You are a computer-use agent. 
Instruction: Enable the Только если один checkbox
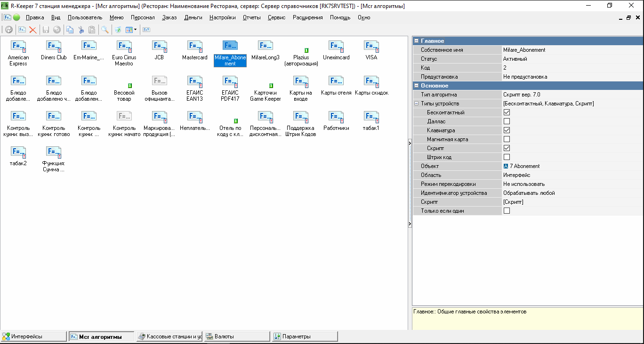coord(507,211)
